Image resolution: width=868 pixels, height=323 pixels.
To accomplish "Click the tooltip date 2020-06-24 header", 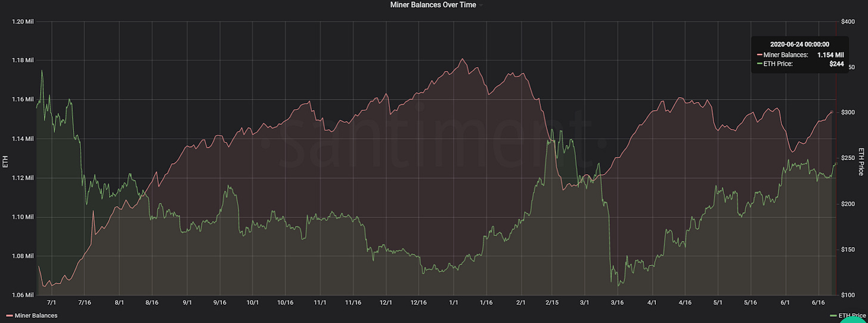I will click(798, 44).
